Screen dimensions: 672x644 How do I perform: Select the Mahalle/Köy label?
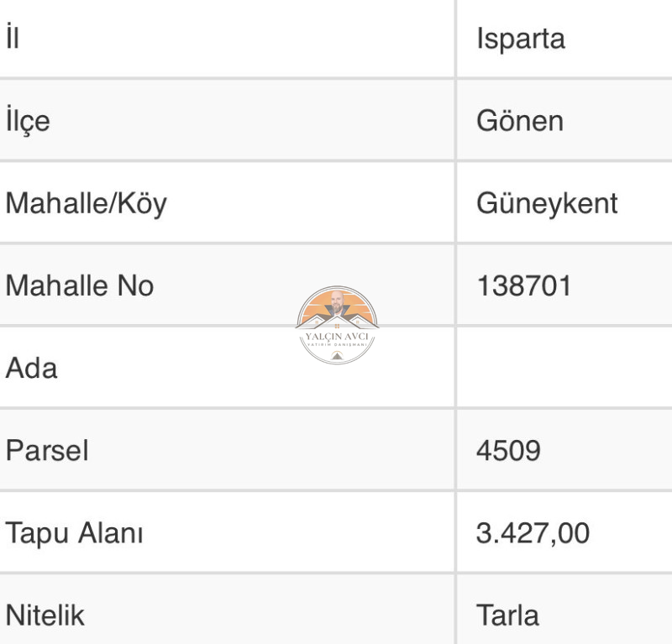point(87,203)
